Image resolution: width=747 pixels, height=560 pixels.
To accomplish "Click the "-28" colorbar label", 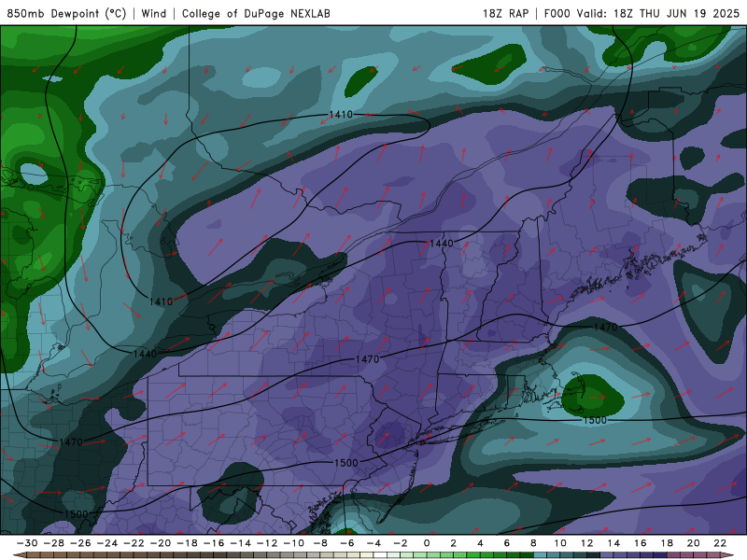I will coord(53,543).
